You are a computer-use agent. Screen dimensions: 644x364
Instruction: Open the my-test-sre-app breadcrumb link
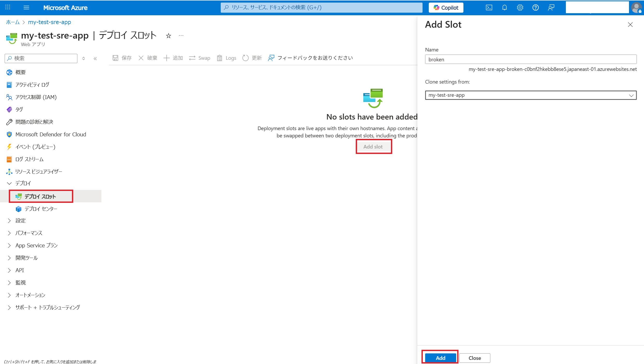(49, 22)
